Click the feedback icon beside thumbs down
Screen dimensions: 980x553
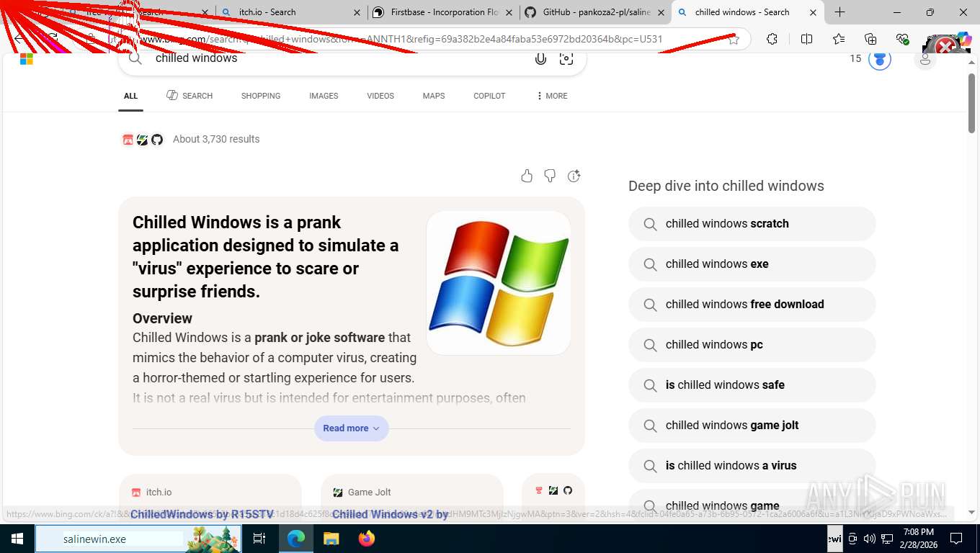[574, 176]
